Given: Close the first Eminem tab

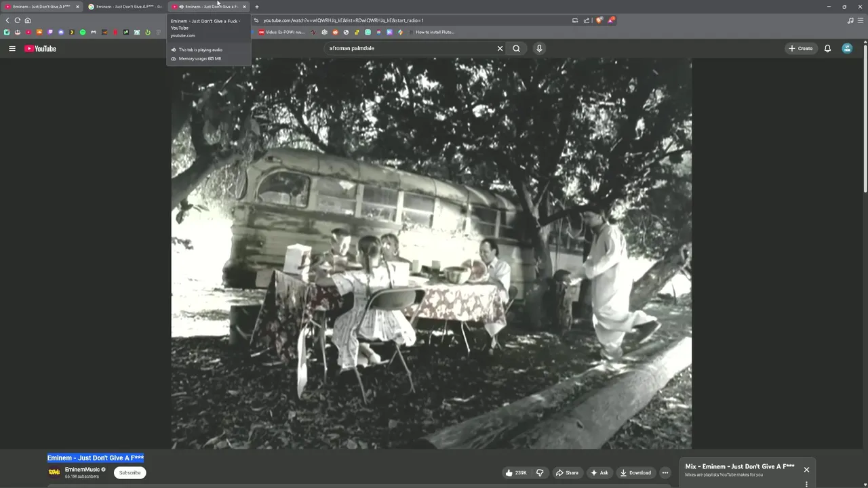Looking at the screenshot, I should click(77, 7).
